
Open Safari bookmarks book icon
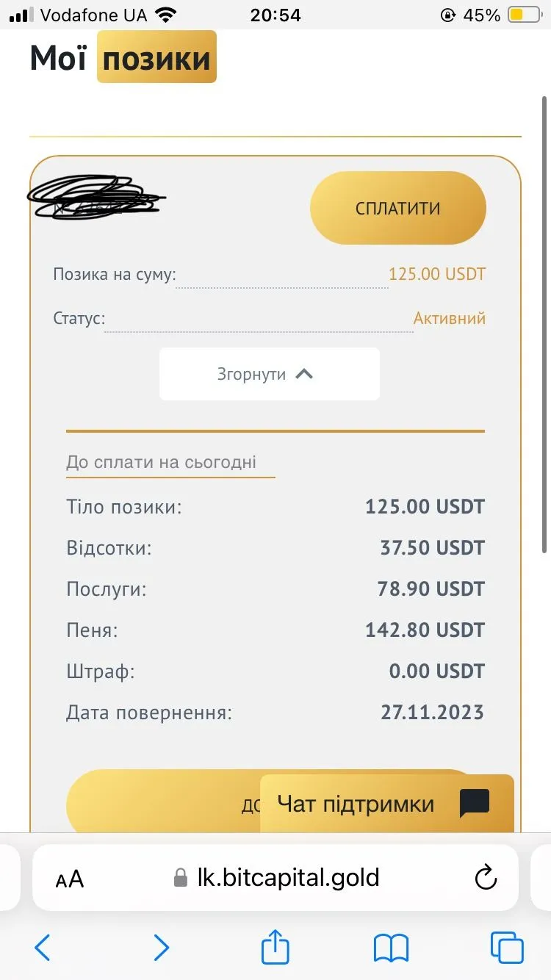[x=391, y=947]
